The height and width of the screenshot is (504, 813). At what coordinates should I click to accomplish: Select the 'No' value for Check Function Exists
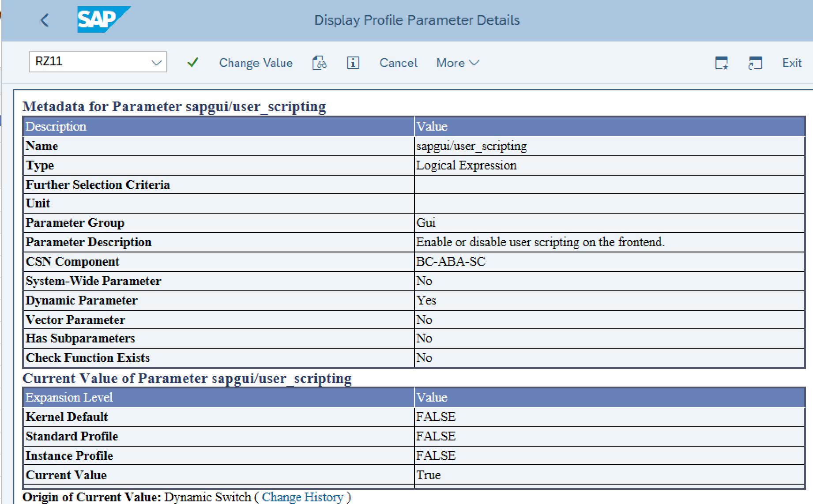[424, 357]
